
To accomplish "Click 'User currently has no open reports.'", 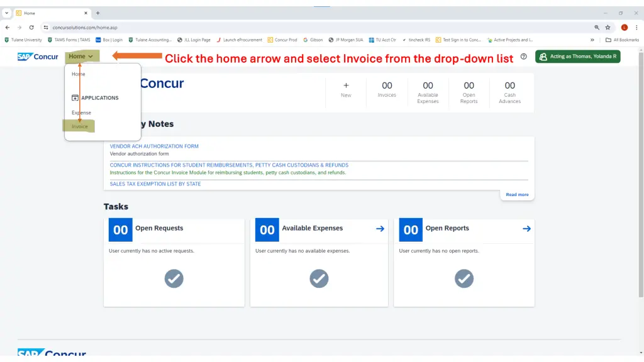I will tap(439, 251).
